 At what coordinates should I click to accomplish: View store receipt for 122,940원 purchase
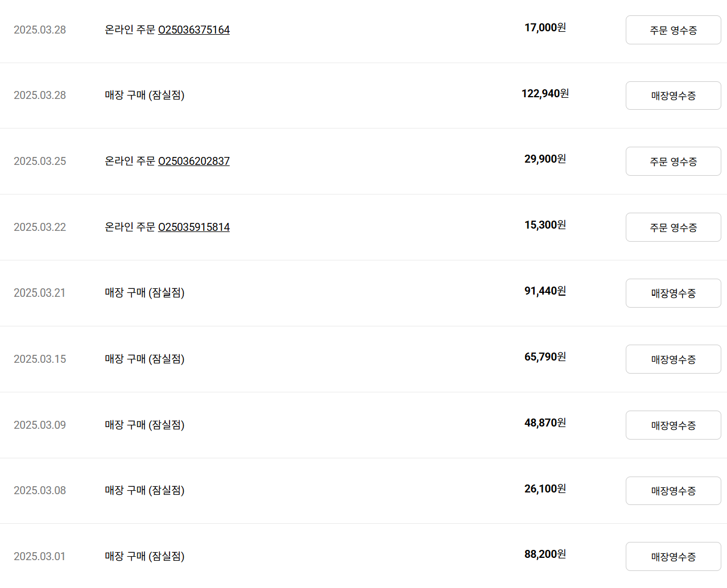[674, 96]
